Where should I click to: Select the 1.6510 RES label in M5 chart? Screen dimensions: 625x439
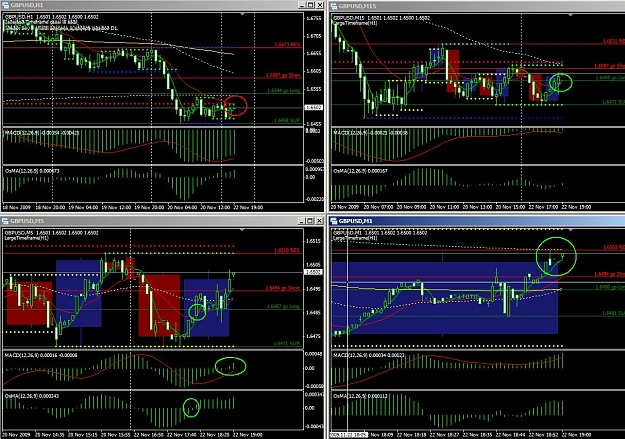coord(287,250)
